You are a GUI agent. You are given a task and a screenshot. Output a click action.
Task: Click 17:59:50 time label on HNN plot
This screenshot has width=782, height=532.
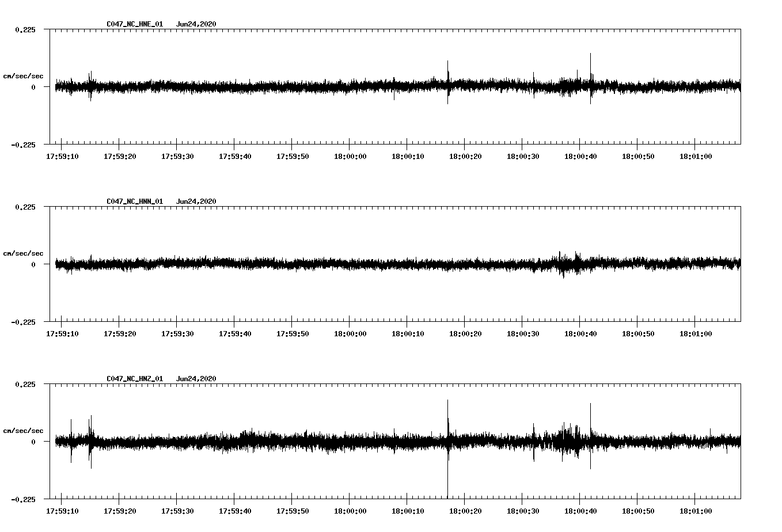[x=293, y=334]
